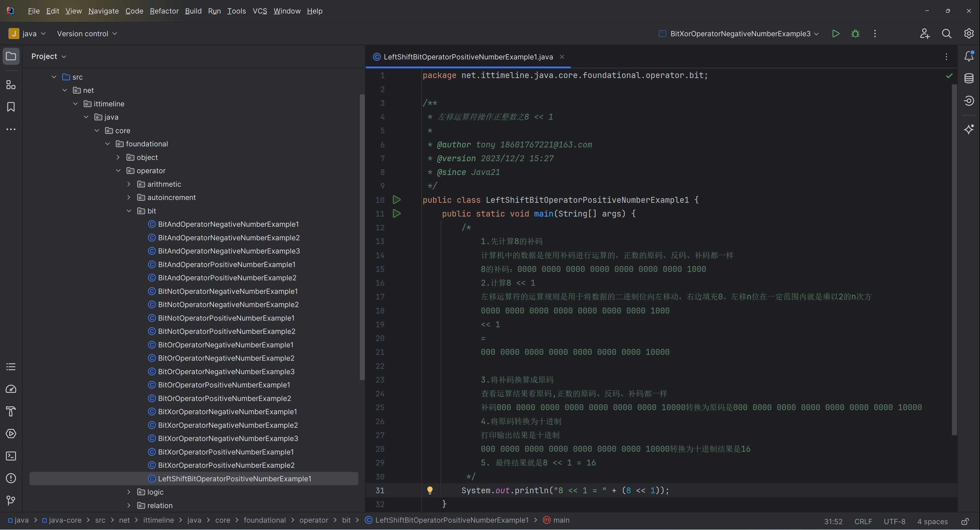Image resolution: width=980 pixels, height=530 pixels.
Task: Click java-core breadcrumb in navigation bar
Action: 62,520
